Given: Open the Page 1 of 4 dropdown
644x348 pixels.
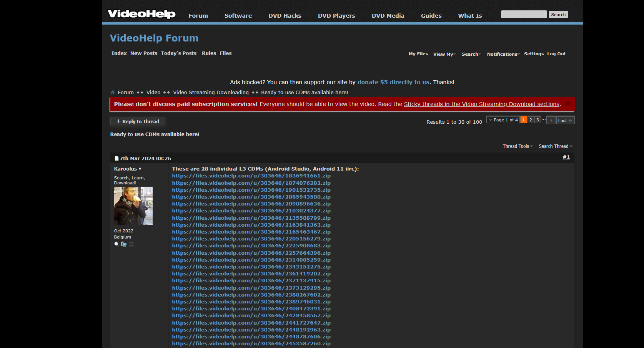Looking at the screenshot, I should click(503, 120).
